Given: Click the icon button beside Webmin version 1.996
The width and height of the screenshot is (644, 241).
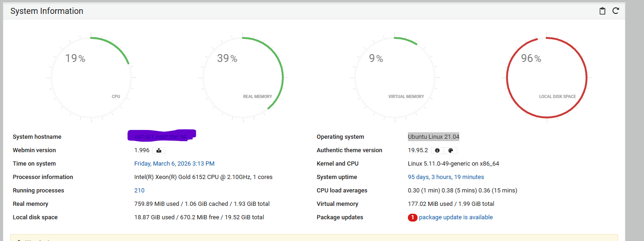Looking at the screenshot, I should click(159, 150).
